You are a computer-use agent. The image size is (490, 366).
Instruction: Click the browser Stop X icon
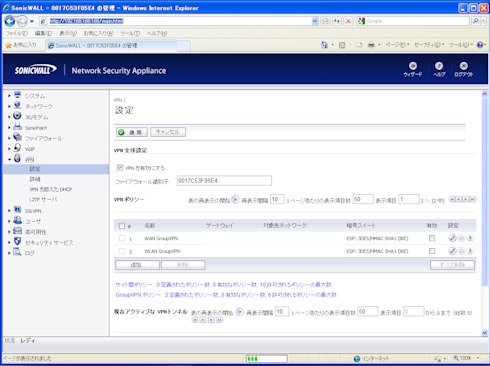coord(348,21)
